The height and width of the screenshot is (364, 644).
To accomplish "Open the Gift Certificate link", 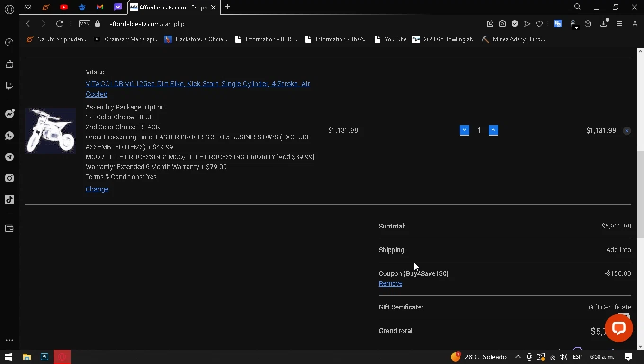I will pyautogui.click(x=610, y=307).
